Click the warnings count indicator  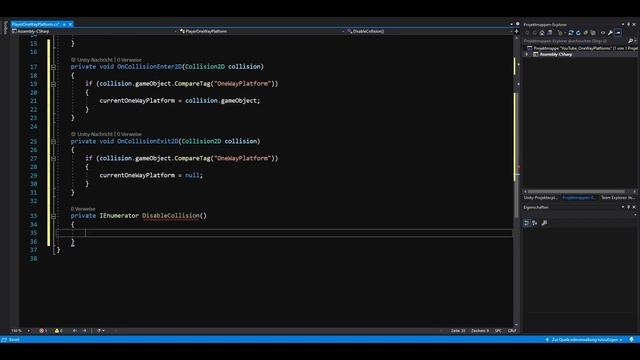[x=59, y=331]
